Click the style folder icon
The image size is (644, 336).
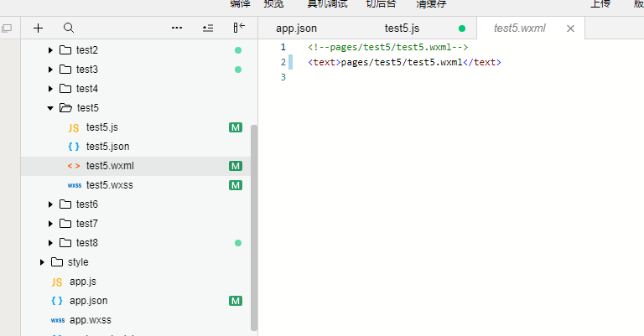point(57,262)
